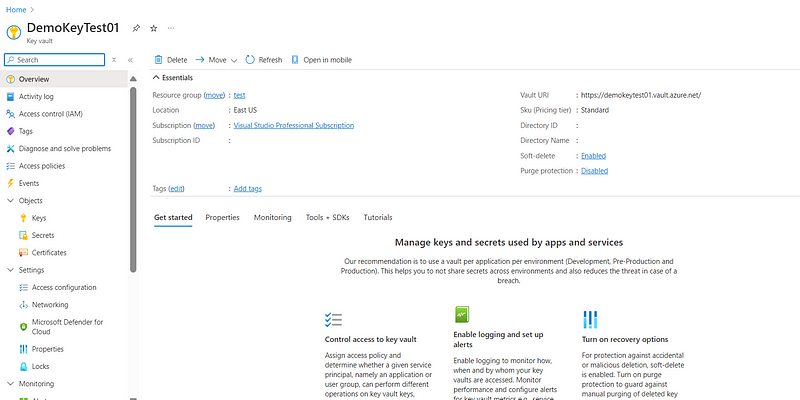800x400 pixels.
Task: Collapse the Settings group
Action: (x=10, y=270)
